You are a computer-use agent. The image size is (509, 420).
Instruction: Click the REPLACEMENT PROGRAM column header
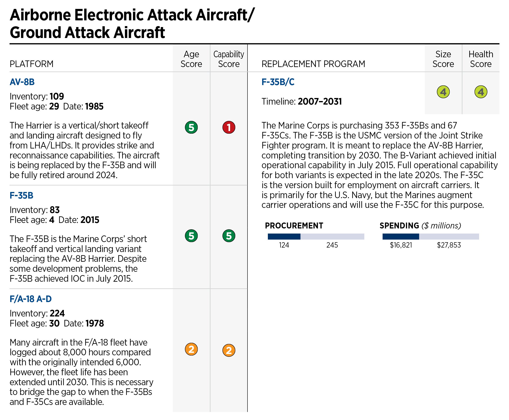pyautogui.click(x=313, y=64)
